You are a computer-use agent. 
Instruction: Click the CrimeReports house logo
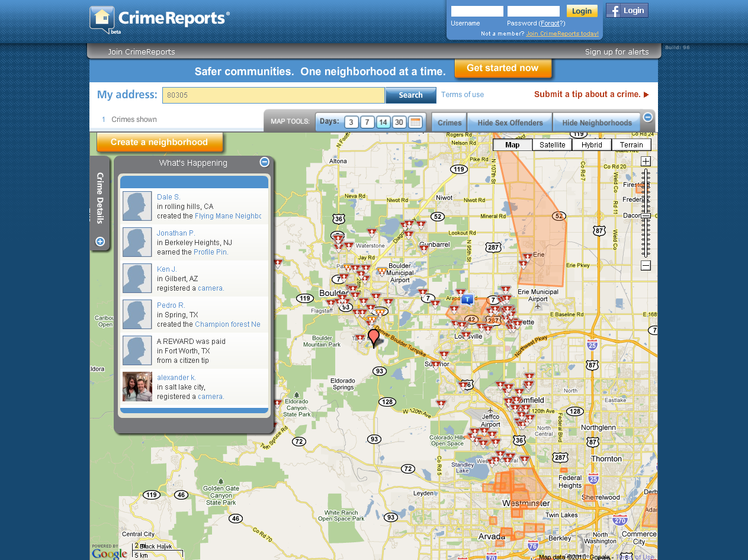pyautogui.click(x=102, y=20)
